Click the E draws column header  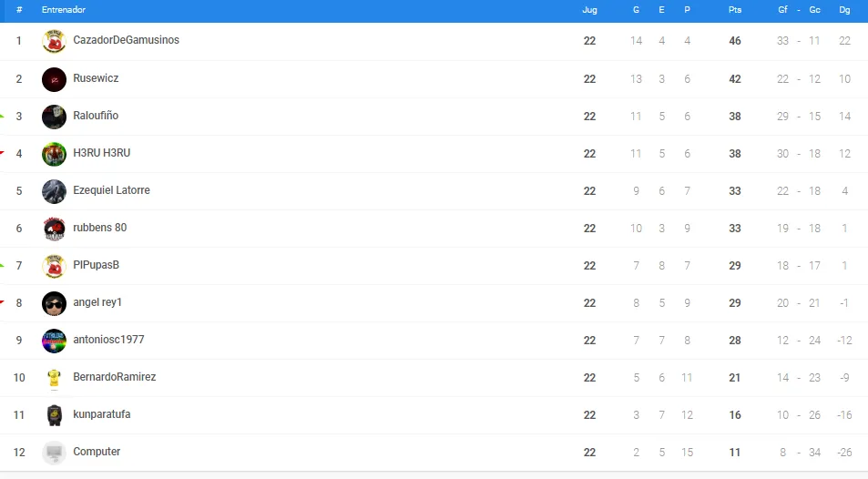click(661, 10)
